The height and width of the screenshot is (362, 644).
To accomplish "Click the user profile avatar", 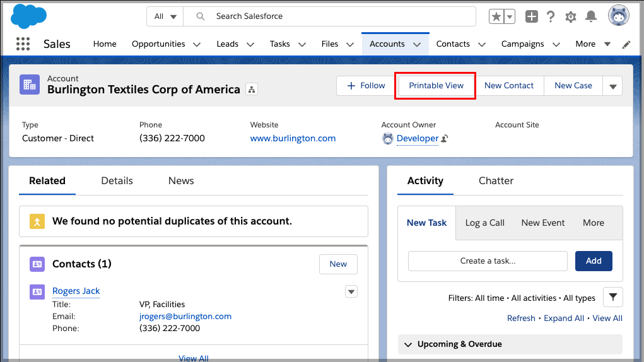I will pos(619,16).
